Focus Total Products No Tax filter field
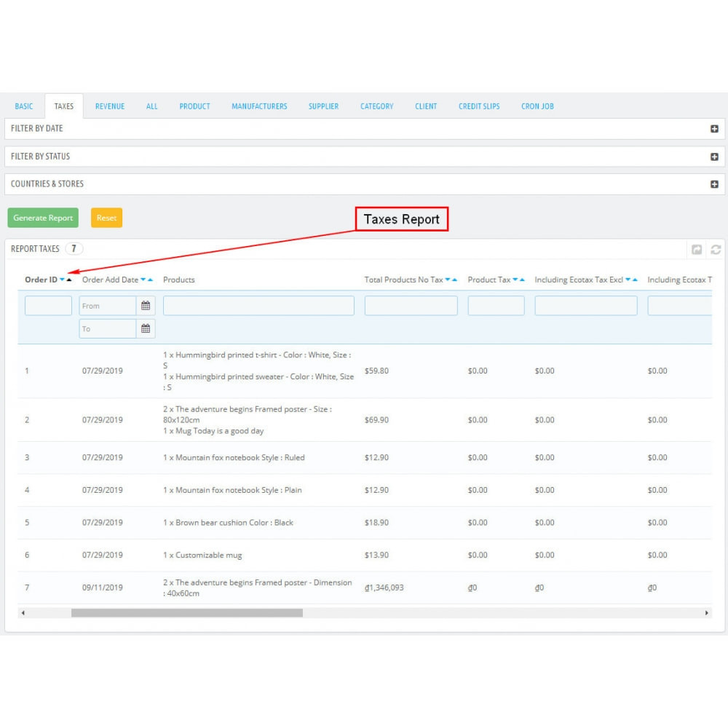Viewport: 728px width, 728px height. coord(411,306)
